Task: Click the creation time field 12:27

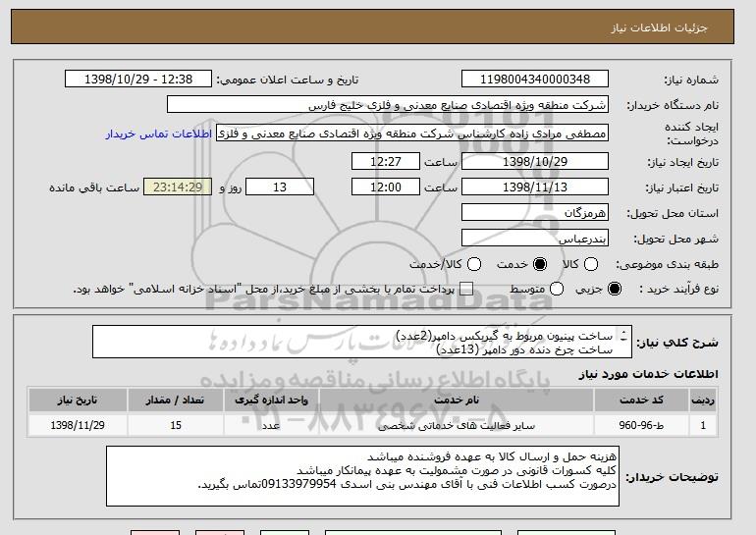Action: point(386,161)
